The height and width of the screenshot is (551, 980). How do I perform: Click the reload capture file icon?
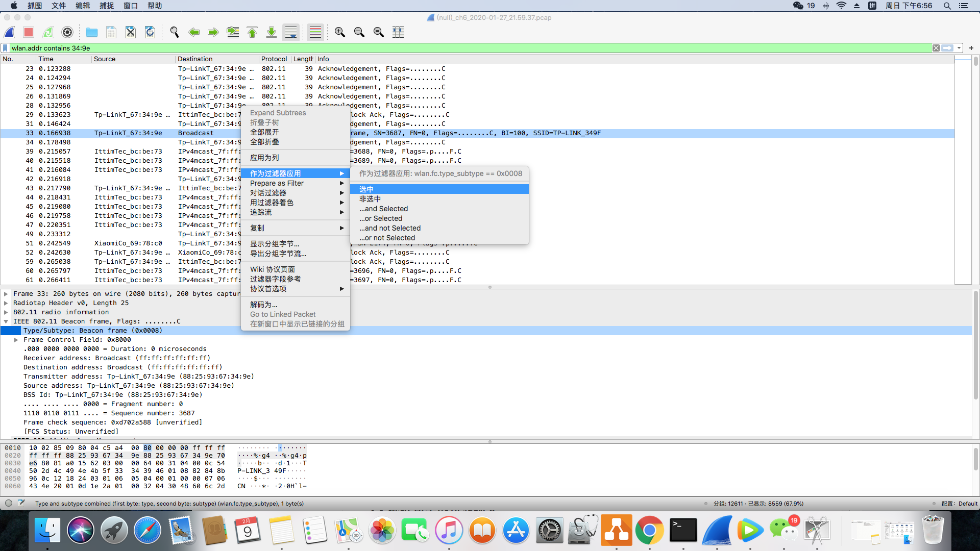(x=150, y=32)
